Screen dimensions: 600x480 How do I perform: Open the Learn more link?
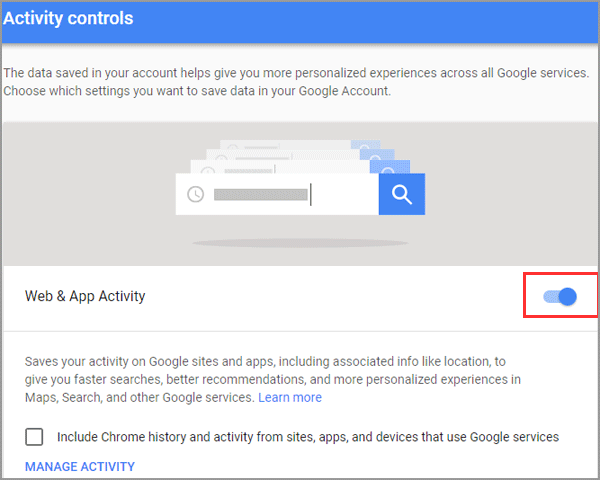click(x=290, y=398)
